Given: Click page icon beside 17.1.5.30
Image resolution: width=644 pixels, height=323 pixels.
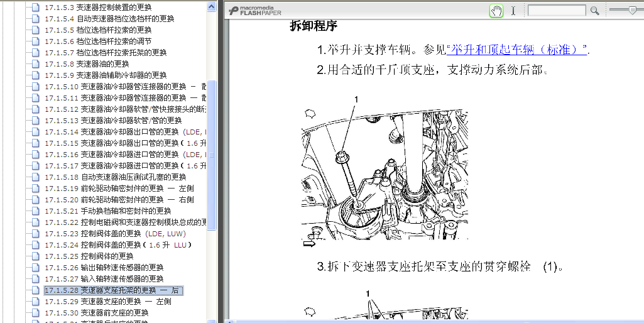Looking at the screenshot, I should (35, 313).
